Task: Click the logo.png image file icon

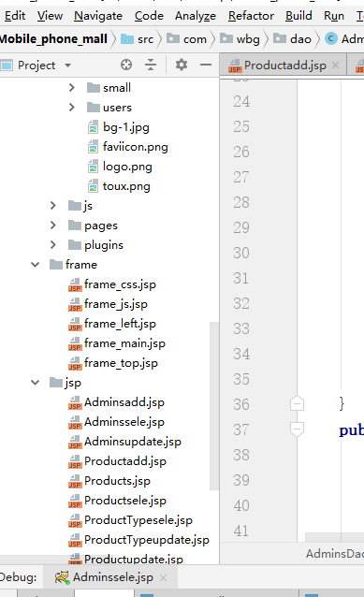Action: click(93, 167)
